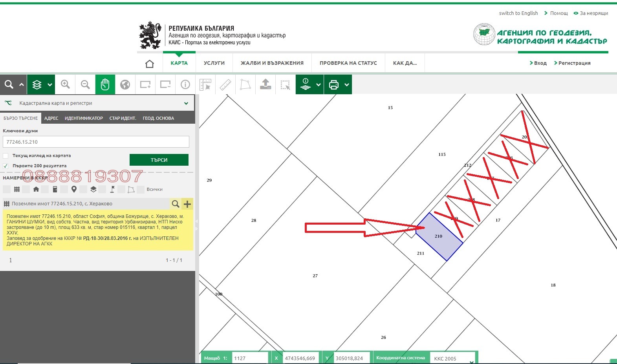Click the 'switch to English' link
The image size is (617, 364).
coord(518,13)
